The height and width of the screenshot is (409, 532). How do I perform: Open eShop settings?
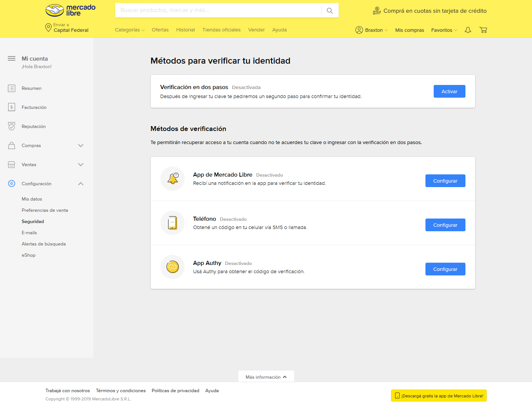pos(28,255)
